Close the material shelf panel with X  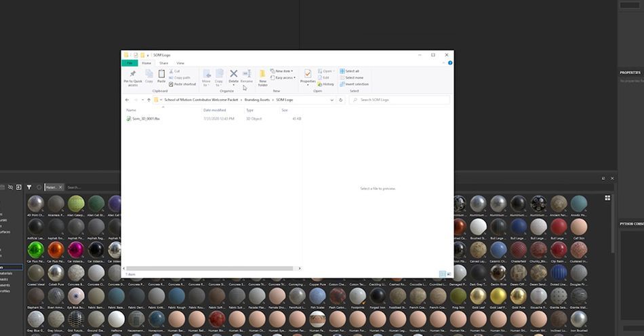pos(612,179)
